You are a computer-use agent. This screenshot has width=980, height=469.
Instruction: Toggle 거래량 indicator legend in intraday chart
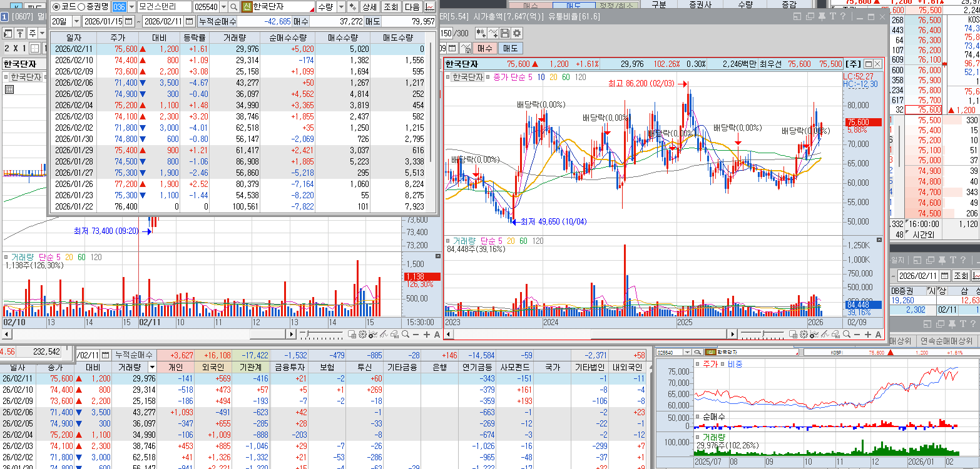(x=21, y=256)
